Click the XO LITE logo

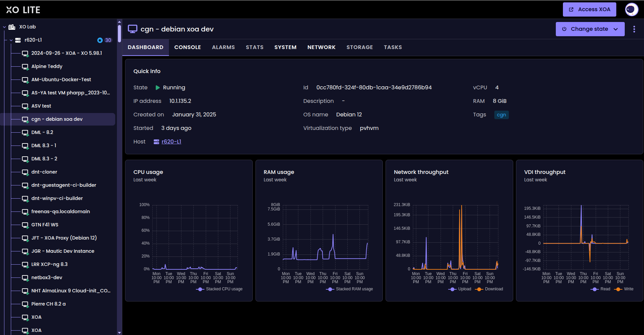[23, 10]
